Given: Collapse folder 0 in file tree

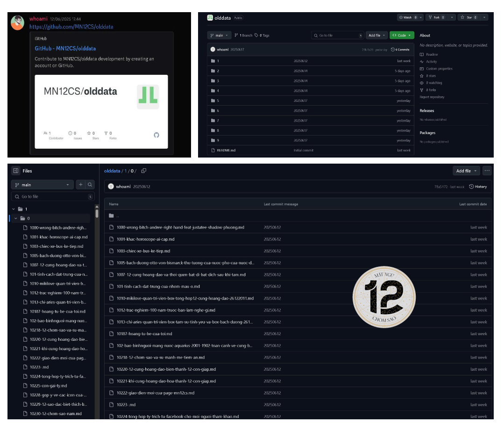Looking at the screenshot, I should 16,218.
